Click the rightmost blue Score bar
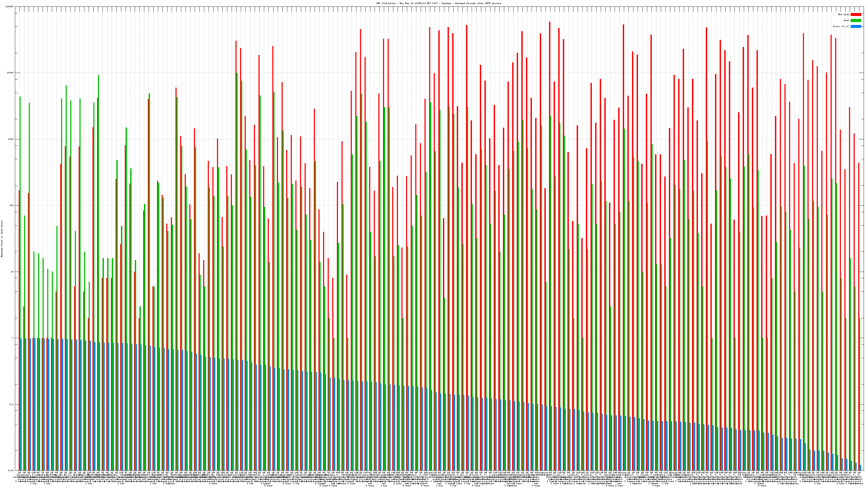Screen dimensions: 868x488 point(860,468)
